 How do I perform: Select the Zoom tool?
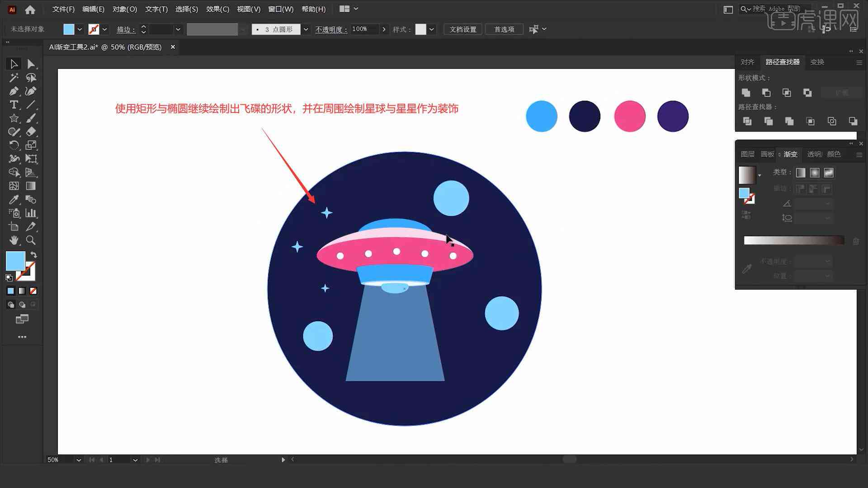click(x=30, y=240)
